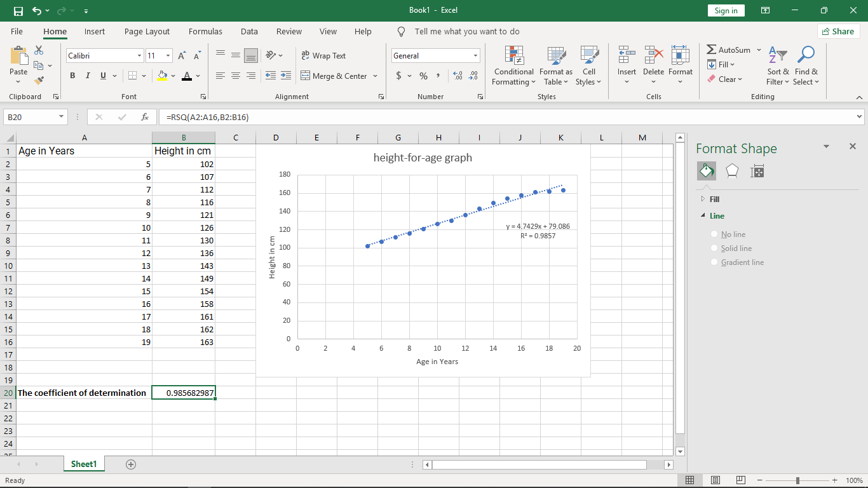Click the Insert Function fx icon

[x=145, y=117]
